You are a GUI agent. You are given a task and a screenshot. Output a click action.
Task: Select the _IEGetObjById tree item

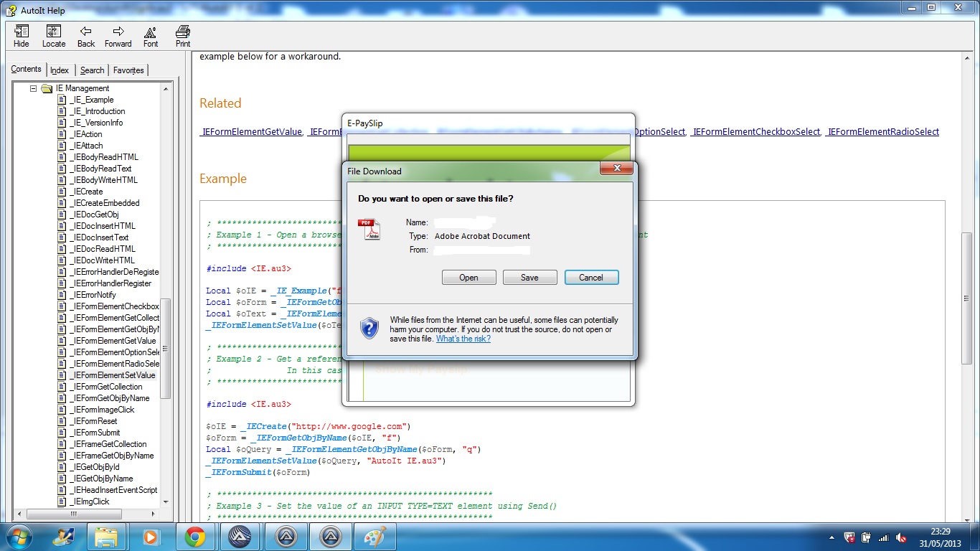pos(95,467)
